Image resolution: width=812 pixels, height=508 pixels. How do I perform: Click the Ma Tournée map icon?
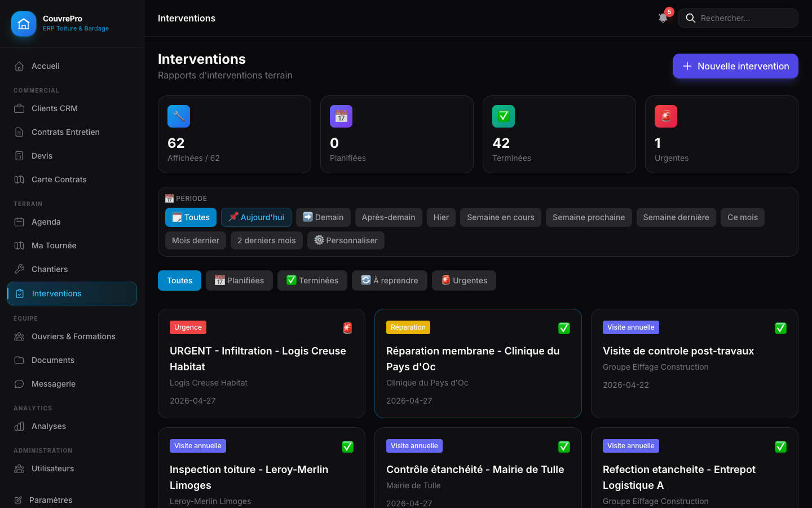point(19,246)
